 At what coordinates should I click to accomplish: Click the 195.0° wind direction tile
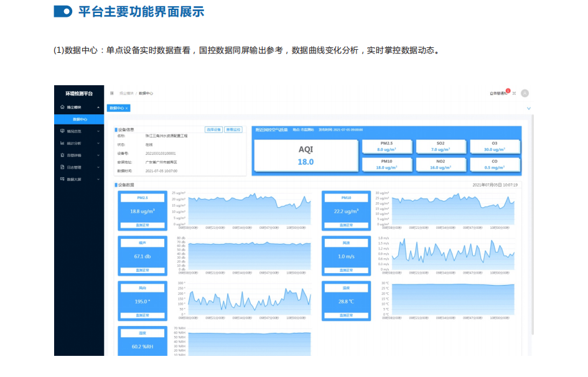click(142, 301)
